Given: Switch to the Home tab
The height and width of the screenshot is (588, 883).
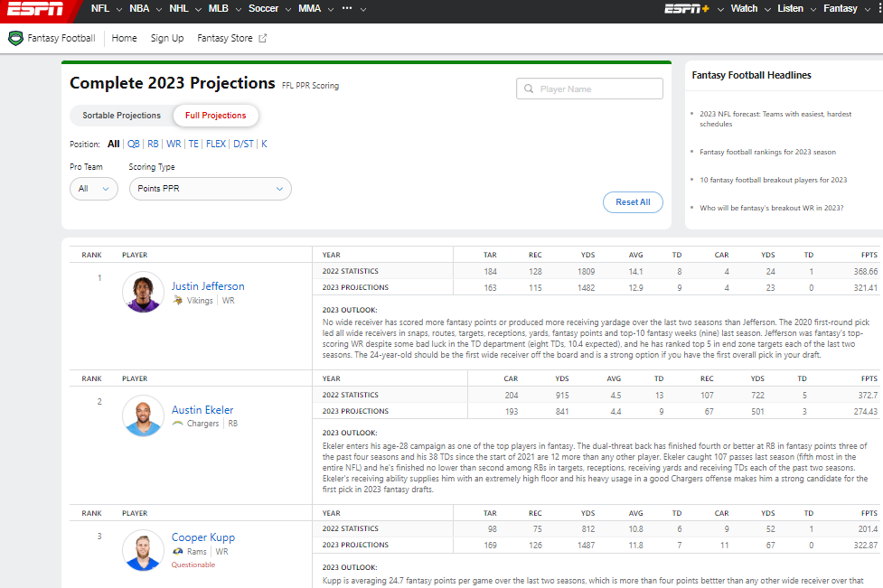Looking at the screenshot, I should click(x=124, y=38).
